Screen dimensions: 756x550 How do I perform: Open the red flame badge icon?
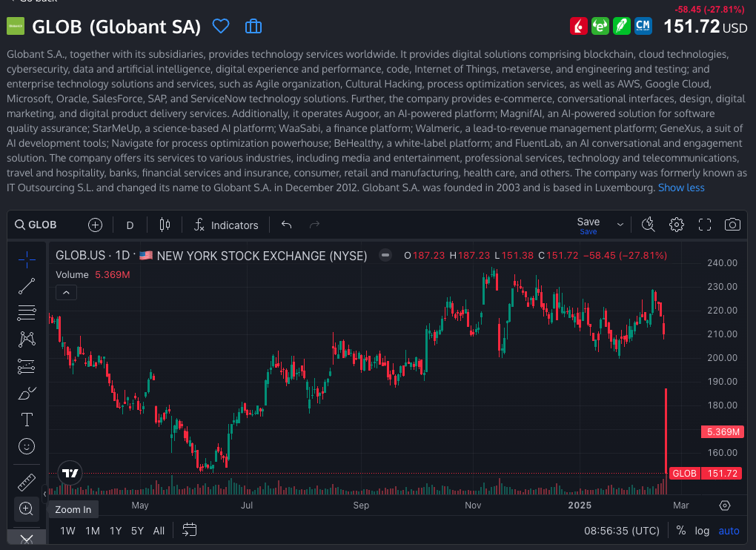coord(579,26)
